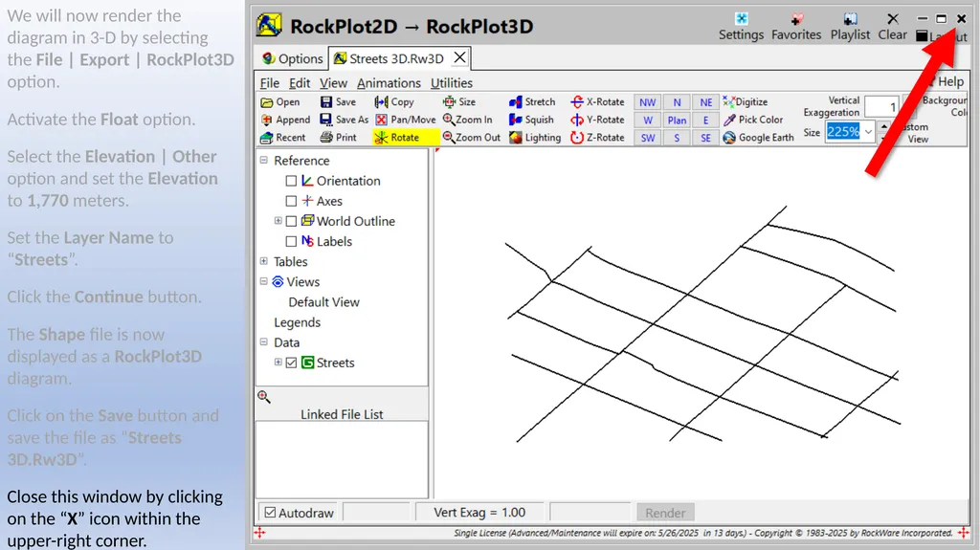Select the Legends tree item
Viewport: 980px width, 550px height.
pyautogui.click(x=297, y=322)
